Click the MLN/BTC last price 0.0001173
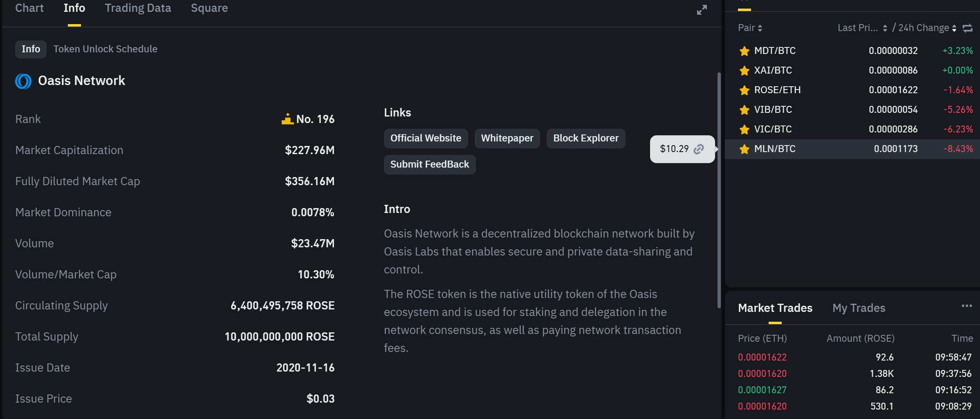980x419 pixels. point(896,149)
